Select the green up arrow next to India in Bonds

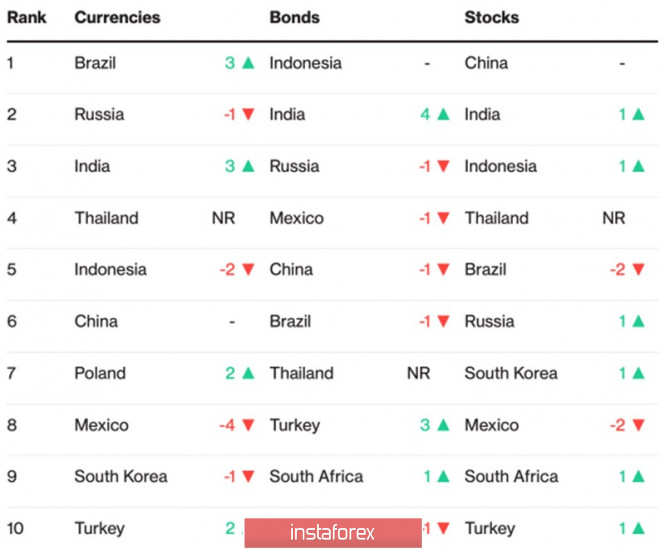(x=443, y=115)
